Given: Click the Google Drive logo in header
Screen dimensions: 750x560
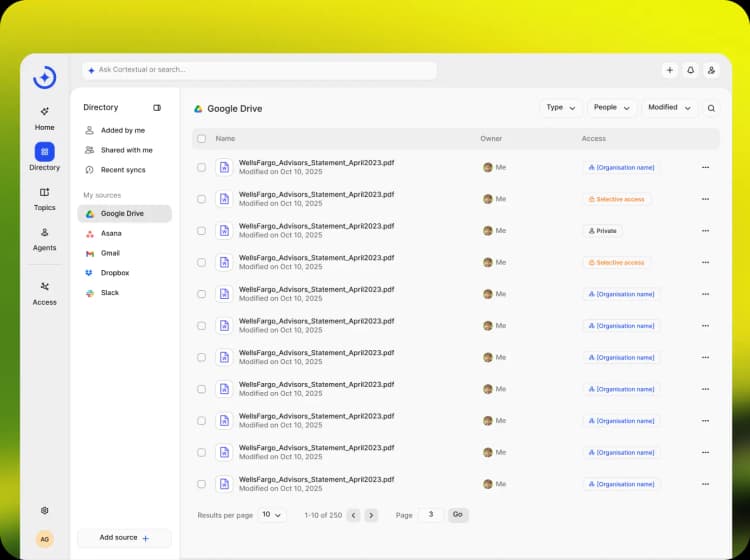Looking at the screenshot, I should (x=198, y=109).
